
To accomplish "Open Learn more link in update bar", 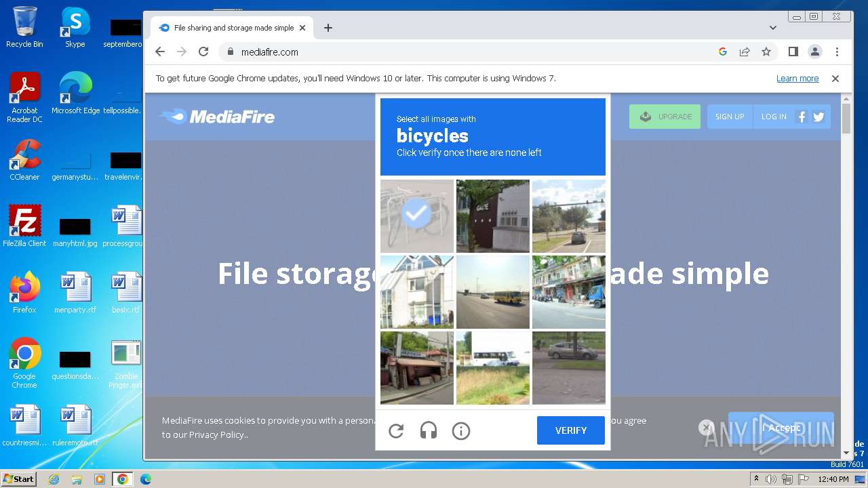I will 797,79.
